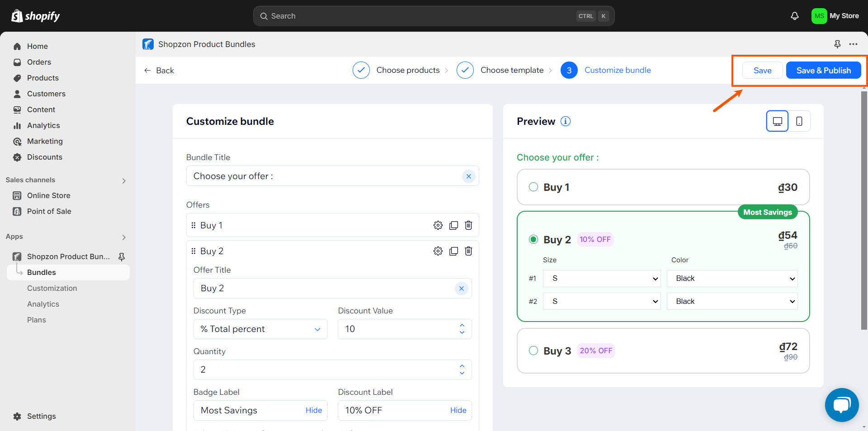Screen dimensions: 868x431
Task: Select the Customize bundle step
Action: (606, 70)
